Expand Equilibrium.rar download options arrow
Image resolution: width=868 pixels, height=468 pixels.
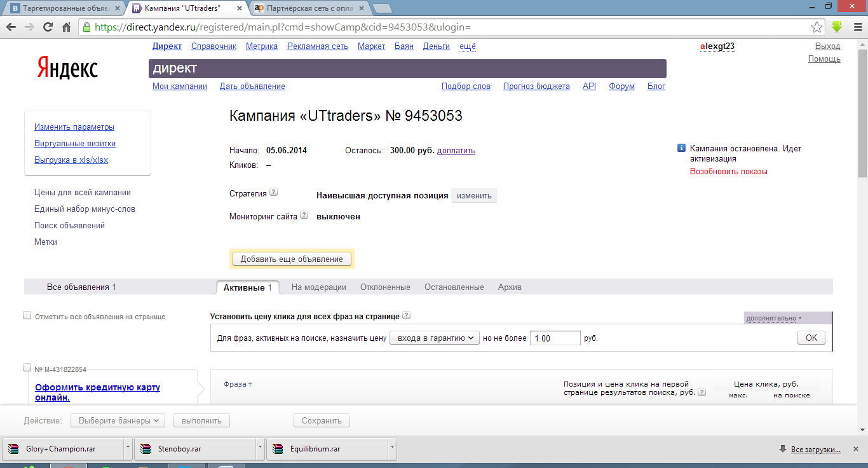[x=392, y=449]
